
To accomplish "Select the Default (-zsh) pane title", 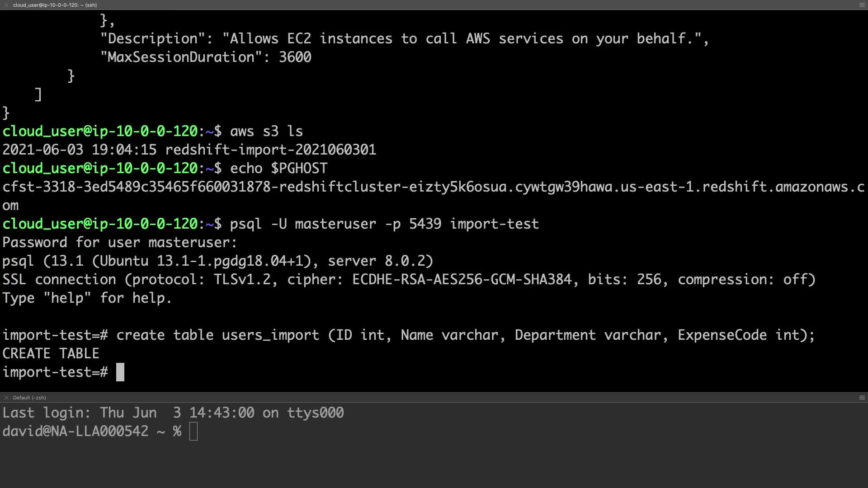I will point(29,398).
